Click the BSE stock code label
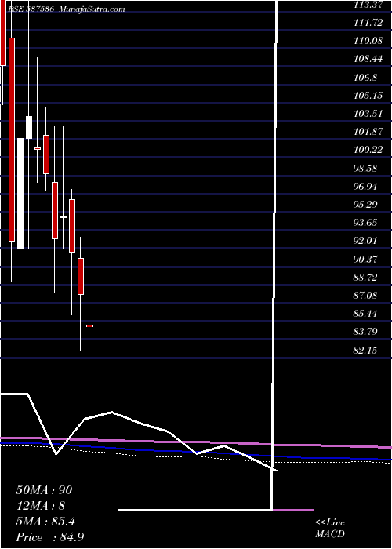 [x=31, y=9]
